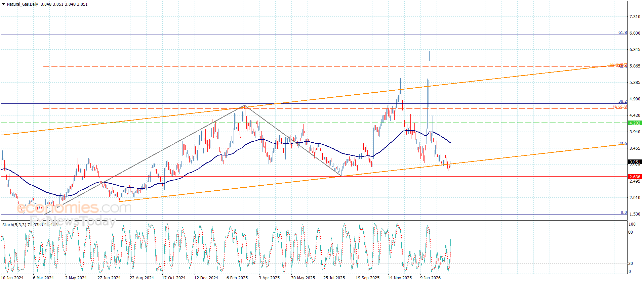The height and width of the screenshot is (282, 644).
Task: Click the 10 Jan 2024 date label
Action: coord(12,278)
